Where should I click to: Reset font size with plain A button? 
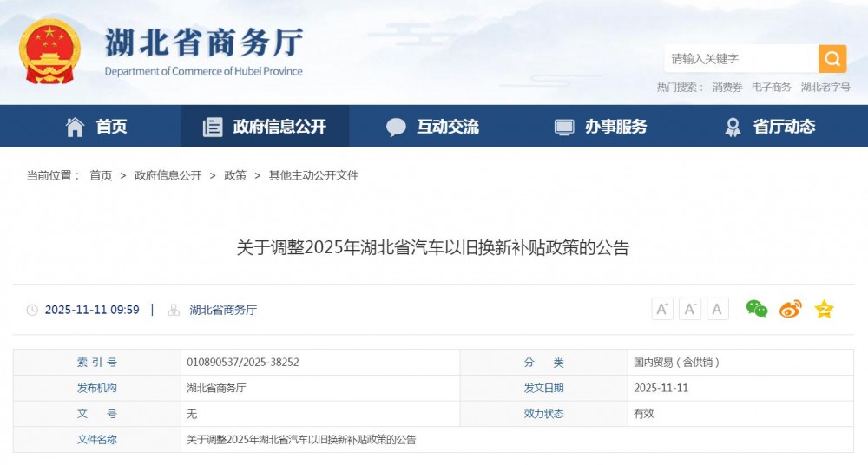tap(717, 309)
